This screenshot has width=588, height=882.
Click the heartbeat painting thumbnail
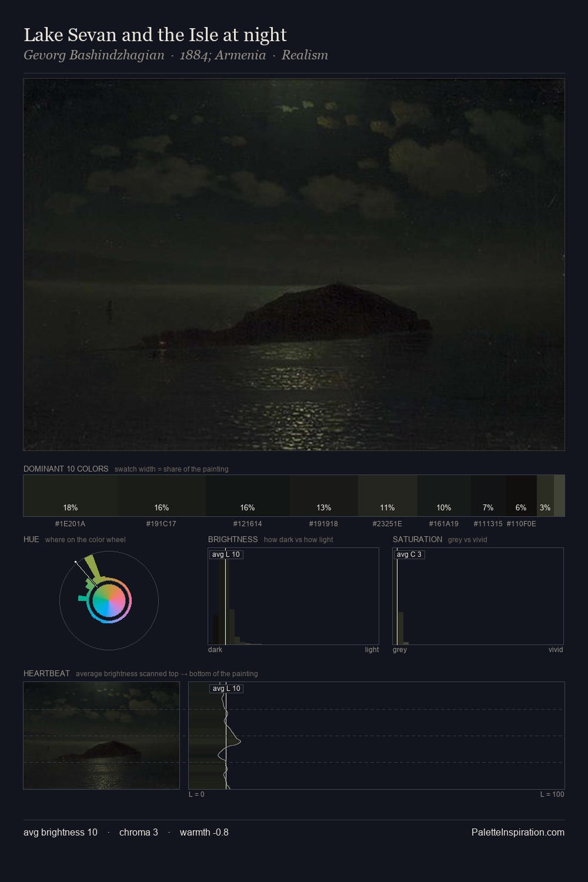point(101,736)
